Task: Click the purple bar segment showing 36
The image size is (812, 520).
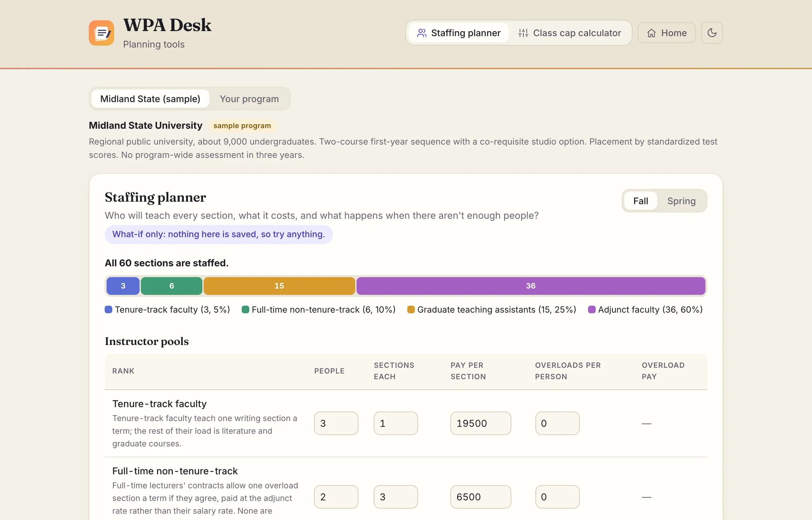Action: pyautogui.click(x=531, y=286)
